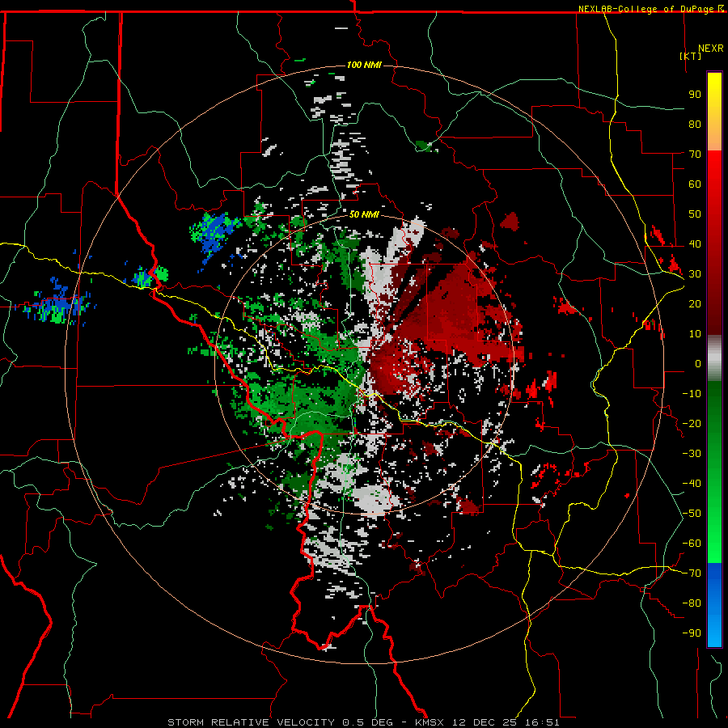The width and height of the screenshot is (728, 728).
Task: Click the 50 NMI range ring label
Action: coord(364,214)
